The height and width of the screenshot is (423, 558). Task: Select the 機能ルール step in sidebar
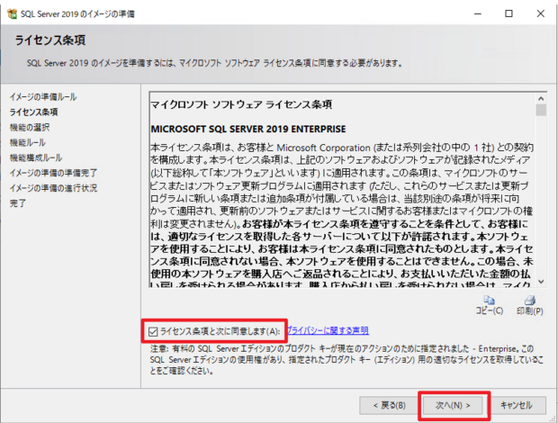[x=27, y=143]
